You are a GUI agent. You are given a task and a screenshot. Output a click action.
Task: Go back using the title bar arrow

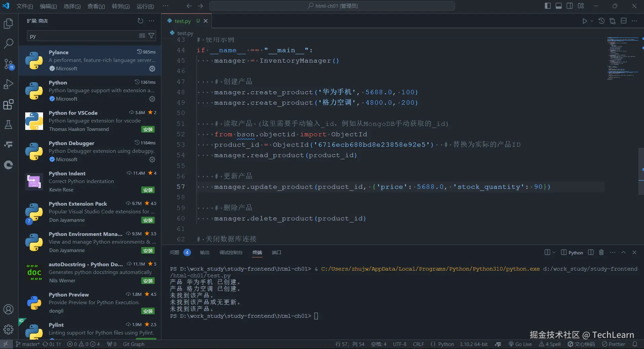189,6
